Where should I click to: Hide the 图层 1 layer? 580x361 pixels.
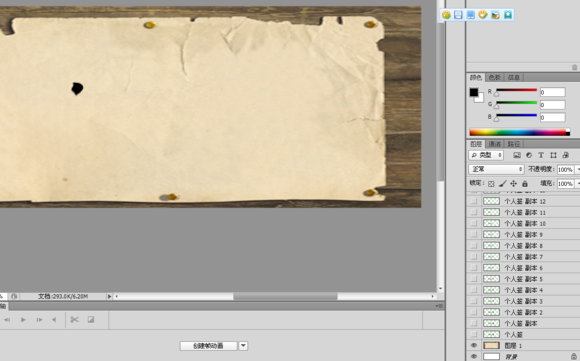point(474,345)
